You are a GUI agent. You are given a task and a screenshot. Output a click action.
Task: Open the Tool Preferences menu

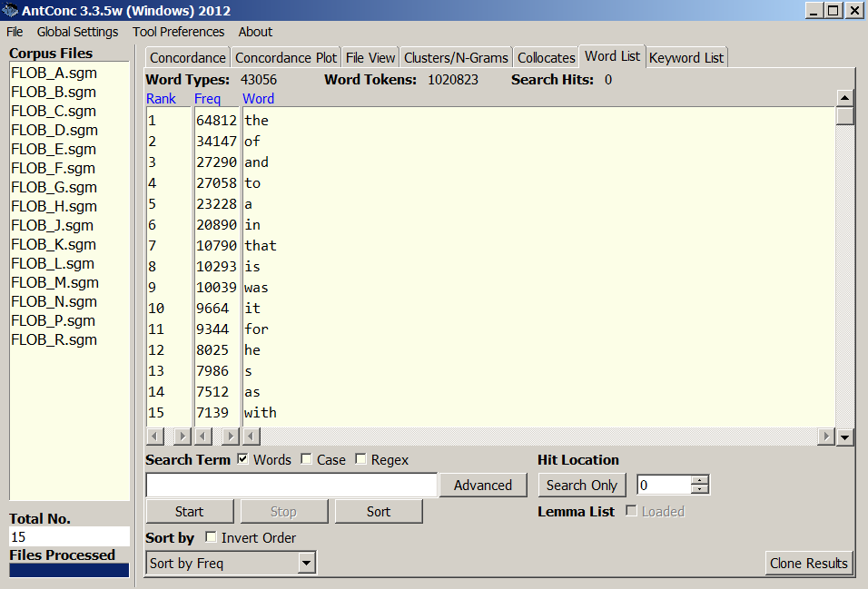pyautogui.click(x=178, y=32)
